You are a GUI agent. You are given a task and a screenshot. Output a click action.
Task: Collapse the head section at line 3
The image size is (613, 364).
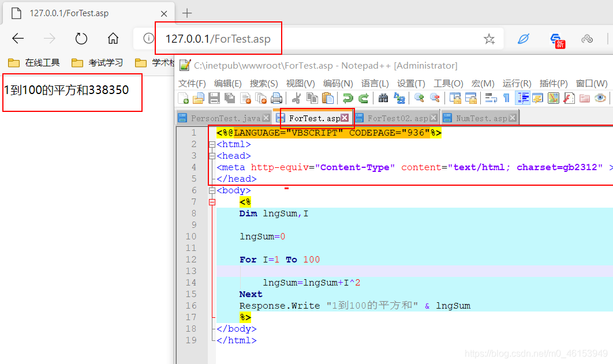pos(212,155)
